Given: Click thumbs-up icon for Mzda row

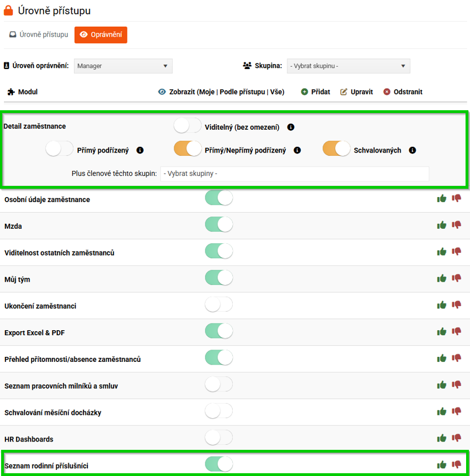Looking at the screenshot, I should (442, 224).
